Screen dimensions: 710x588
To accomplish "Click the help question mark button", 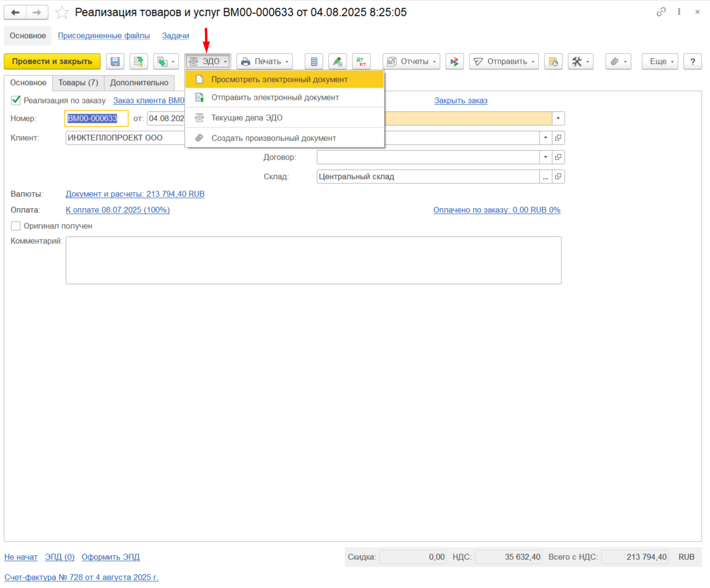I will coord(692,62).
